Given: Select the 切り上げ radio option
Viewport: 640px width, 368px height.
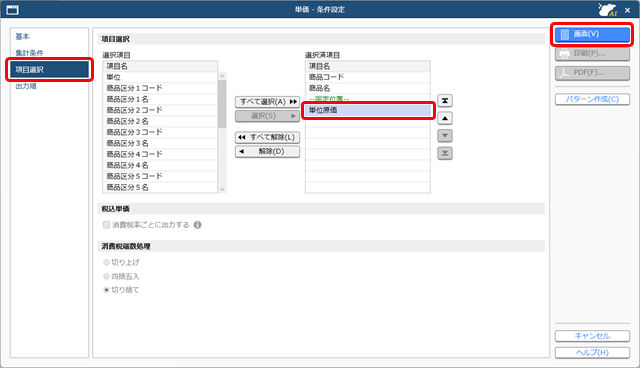Looking at the screenshot, I should tap(107, 262).
